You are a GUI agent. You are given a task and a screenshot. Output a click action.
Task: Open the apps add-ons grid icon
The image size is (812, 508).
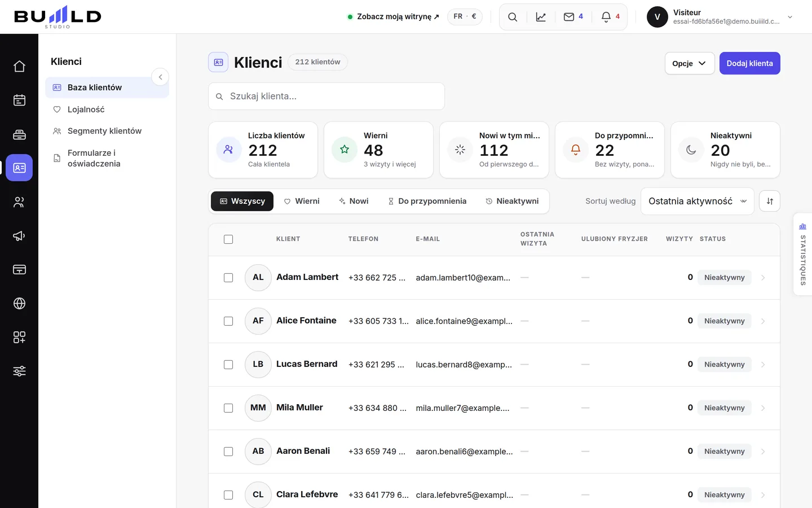click(19, 337)
